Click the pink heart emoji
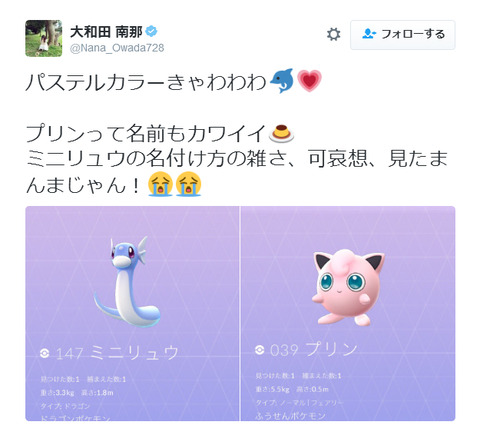Viewport: 480px width, 425px height. (x=309, y=81)
